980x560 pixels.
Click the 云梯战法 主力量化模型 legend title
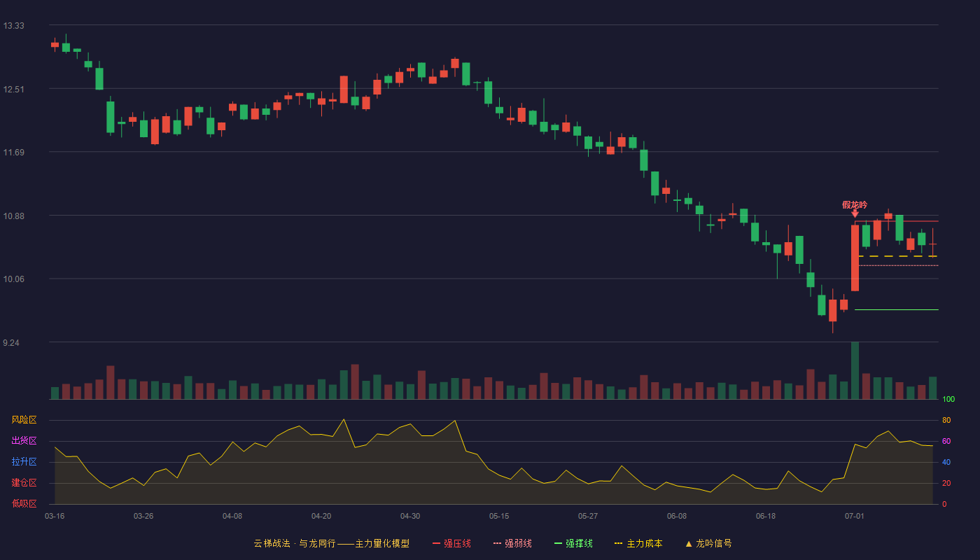point(332,543)
